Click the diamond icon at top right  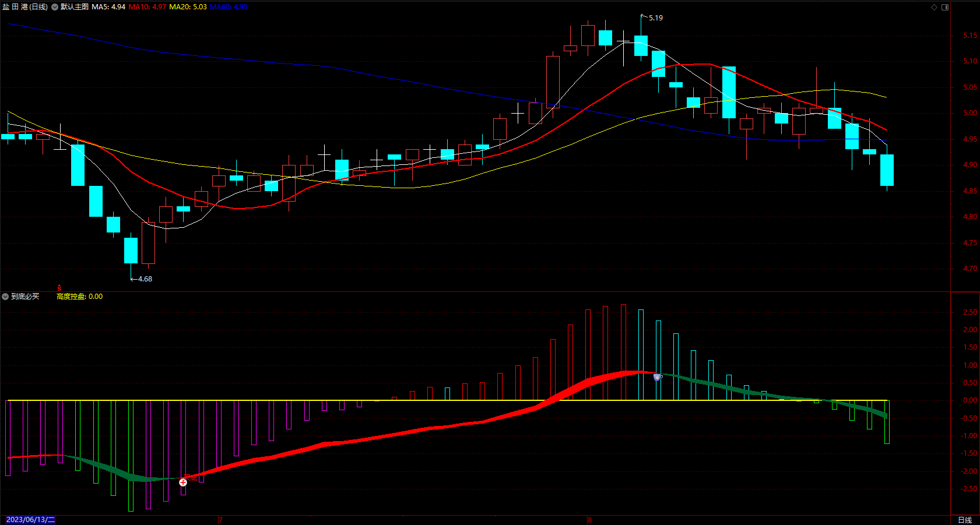[x=934, y=7]
